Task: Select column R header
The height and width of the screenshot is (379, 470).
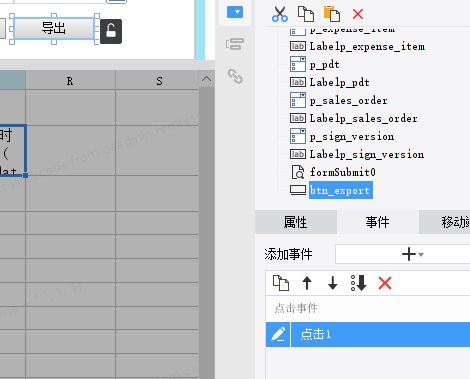Action: point(70,81)
